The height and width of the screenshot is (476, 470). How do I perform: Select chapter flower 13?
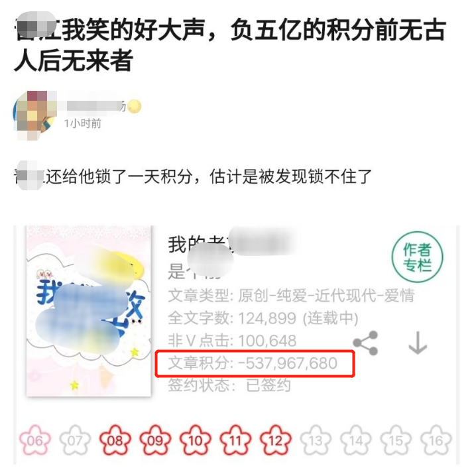click(316, 440)
